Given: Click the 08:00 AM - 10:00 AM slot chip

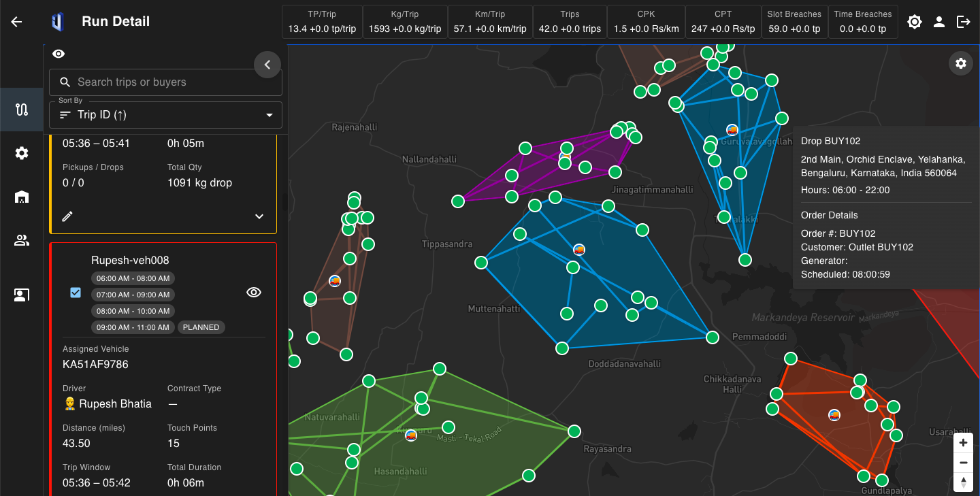Looking at the screenshot, I should coord(133,311).
